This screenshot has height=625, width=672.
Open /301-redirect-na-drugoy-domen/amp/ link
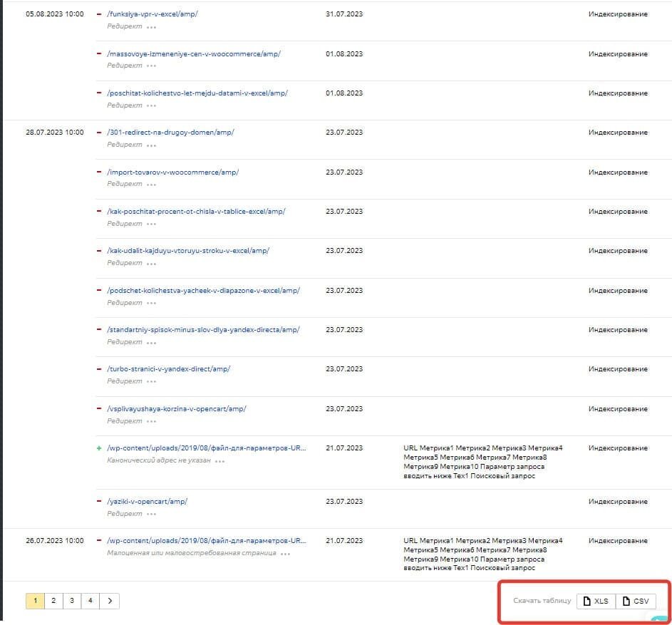coord(170,132)
